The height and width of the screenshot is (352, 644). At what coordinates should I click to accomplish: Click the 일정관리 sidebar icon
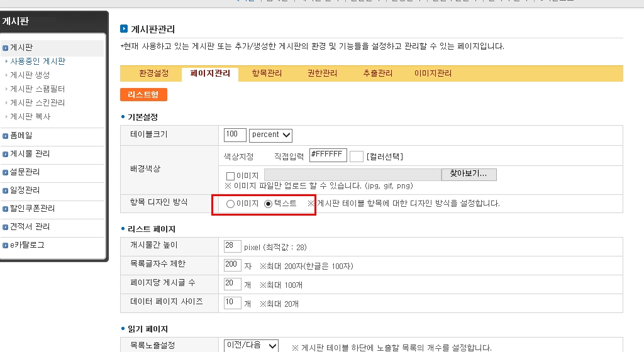click(x=6, y=190)
